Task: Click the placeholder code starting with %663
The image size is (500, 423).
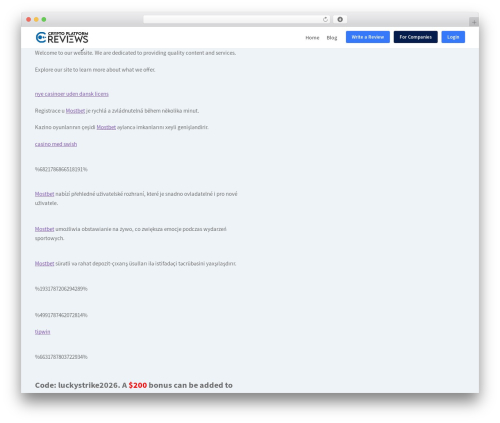Action: pos(61,357)
